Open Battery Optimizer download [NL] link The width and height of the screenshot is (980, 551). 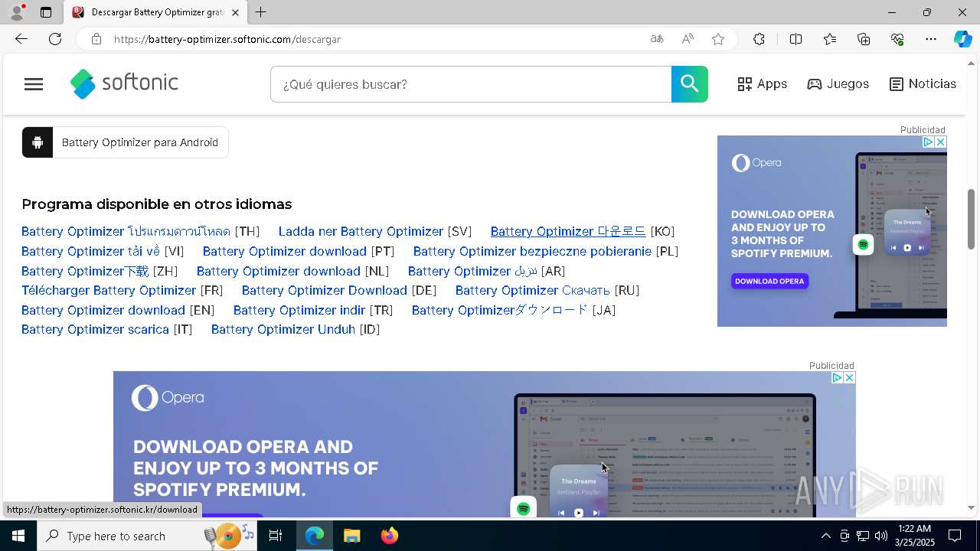[x=279, y=271]
